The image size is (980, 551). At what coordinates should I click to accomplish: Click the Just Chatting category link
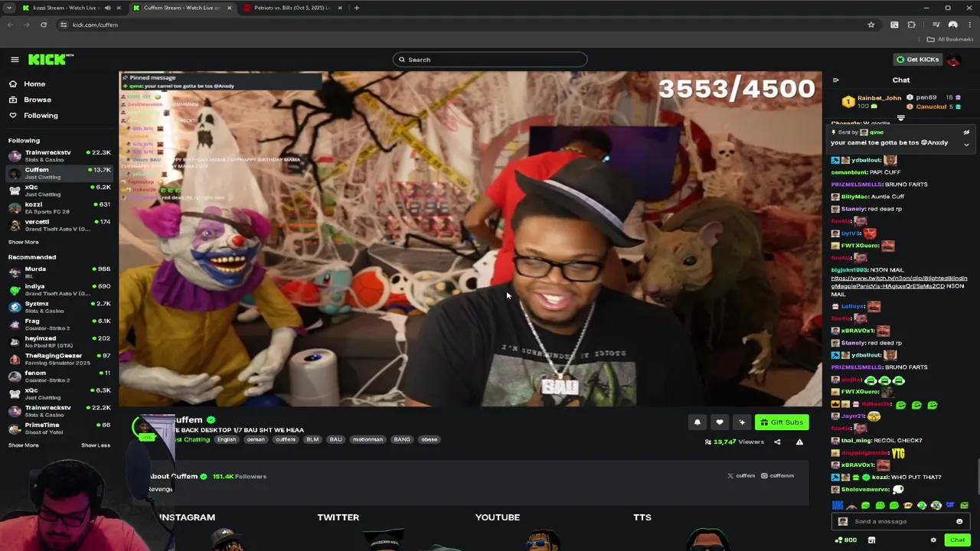(191, 439)
